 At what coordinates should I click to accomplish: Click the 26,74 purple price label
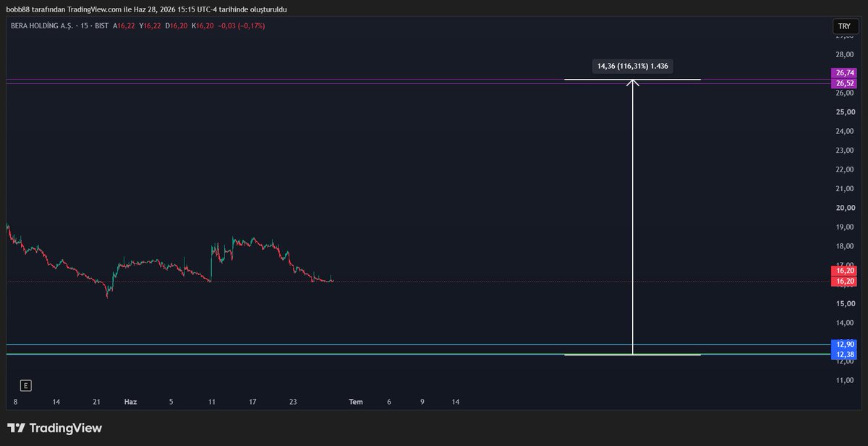844,73
